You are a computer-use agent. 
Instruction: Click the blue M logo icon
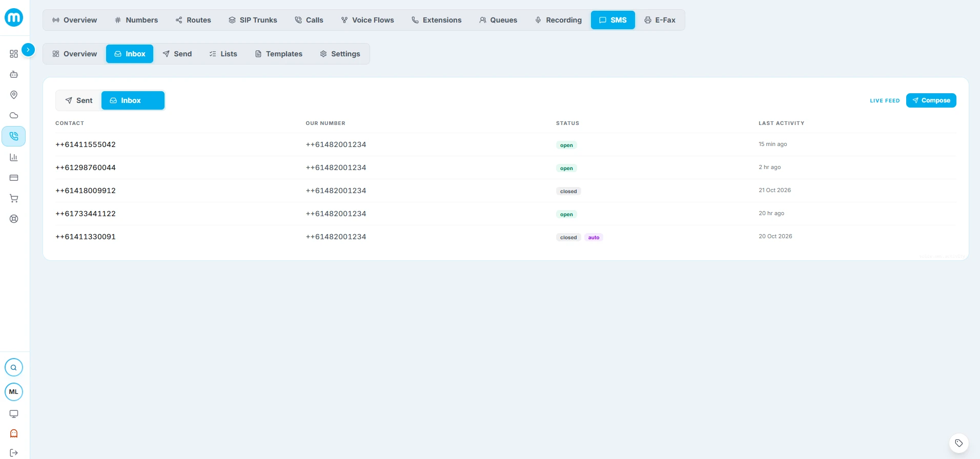point(14,17)
